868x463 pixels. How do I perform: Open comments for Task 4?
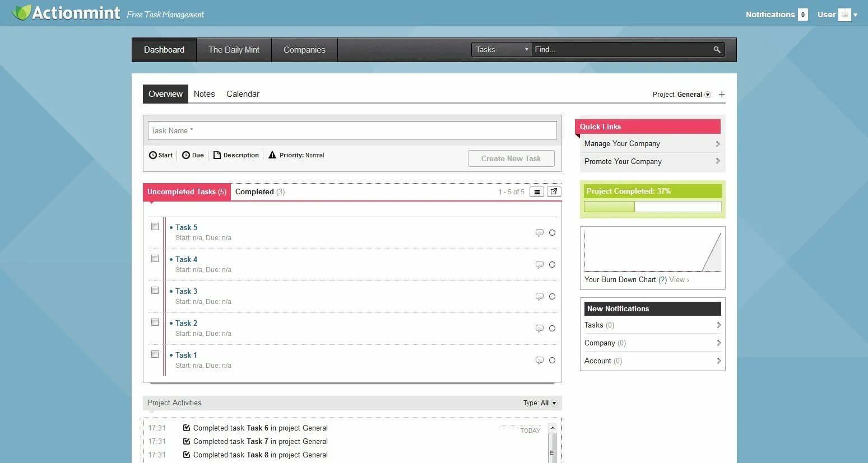[x=540, y=265]
